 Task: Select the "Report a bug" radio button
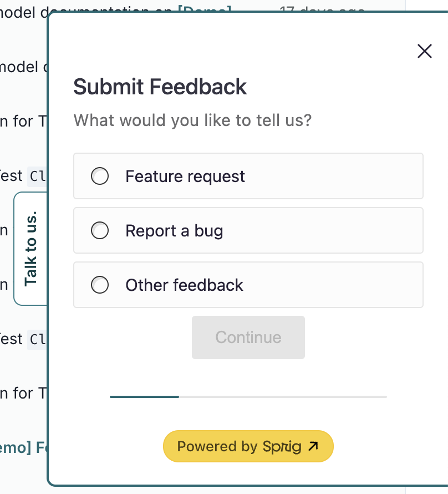100,230
